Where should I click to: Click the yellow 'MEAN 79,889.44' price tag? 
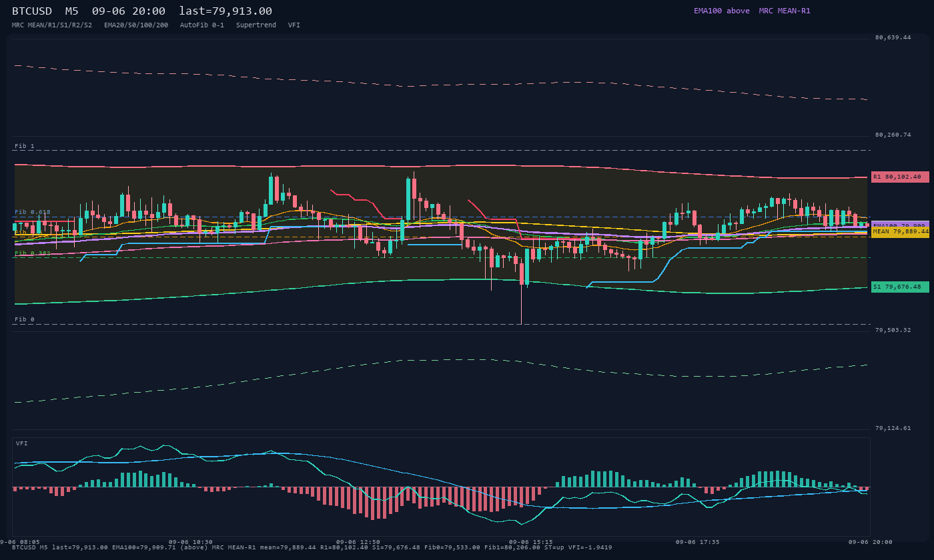click(x=900, y=231)
